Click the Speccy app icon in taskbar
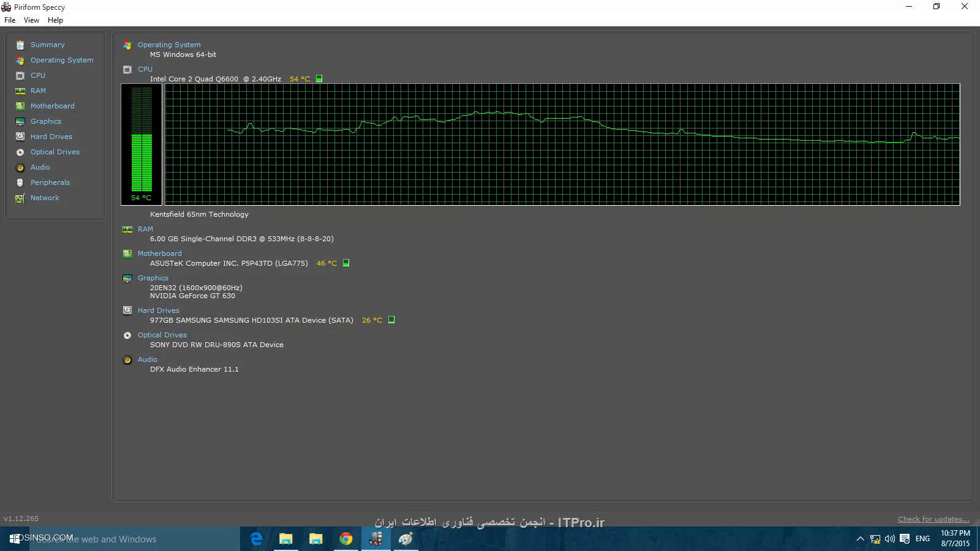 click(x=376, y=539)
